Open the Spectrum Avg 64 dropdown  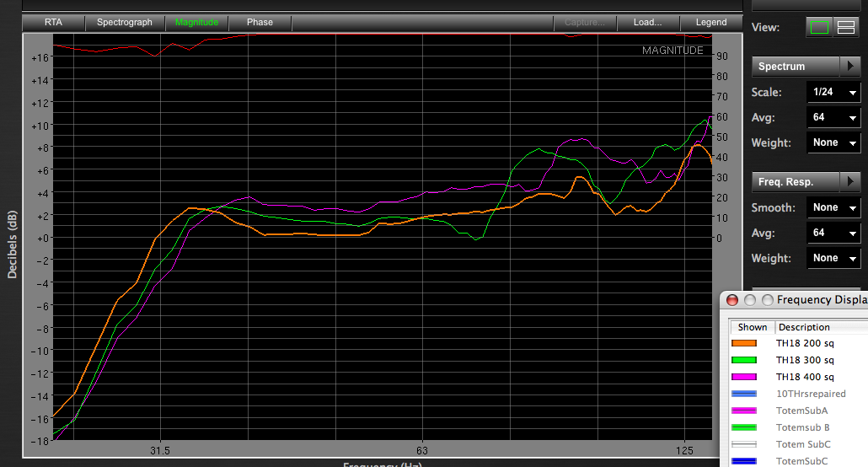[x=833, y=117]
